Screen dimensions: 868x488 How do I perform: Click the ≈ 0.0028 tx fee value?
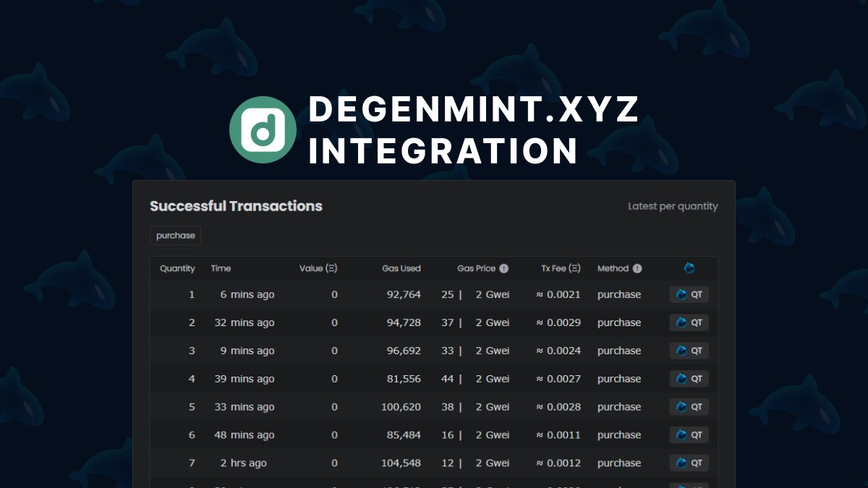(x=558, y=407)
